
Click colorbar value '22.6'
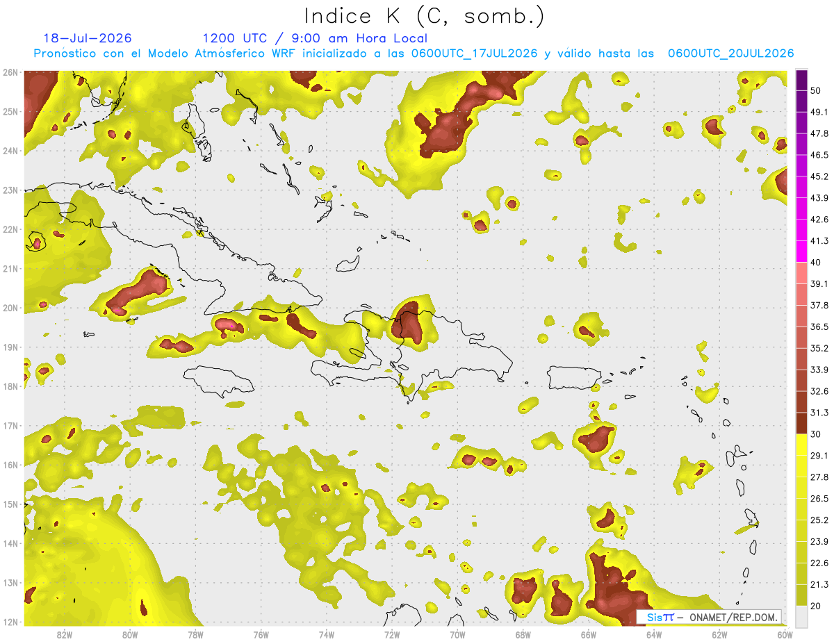pyautogui.click(x=820, y=563)
